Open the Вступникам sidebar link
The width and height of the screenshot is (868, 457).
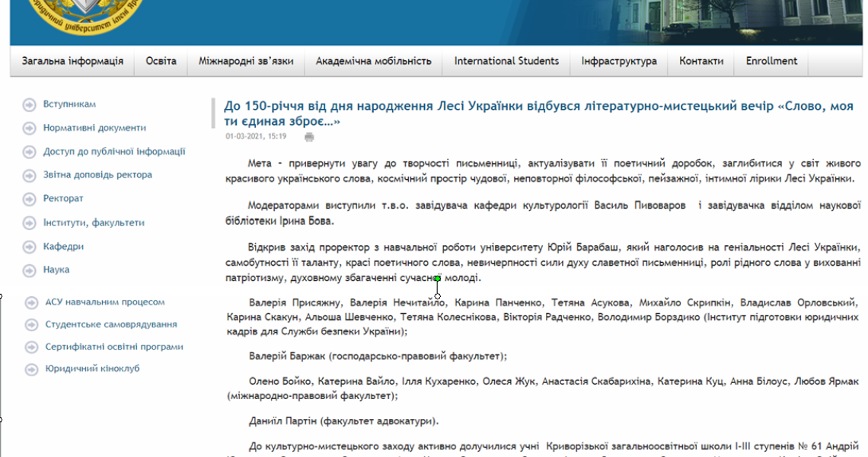[69, 104]
